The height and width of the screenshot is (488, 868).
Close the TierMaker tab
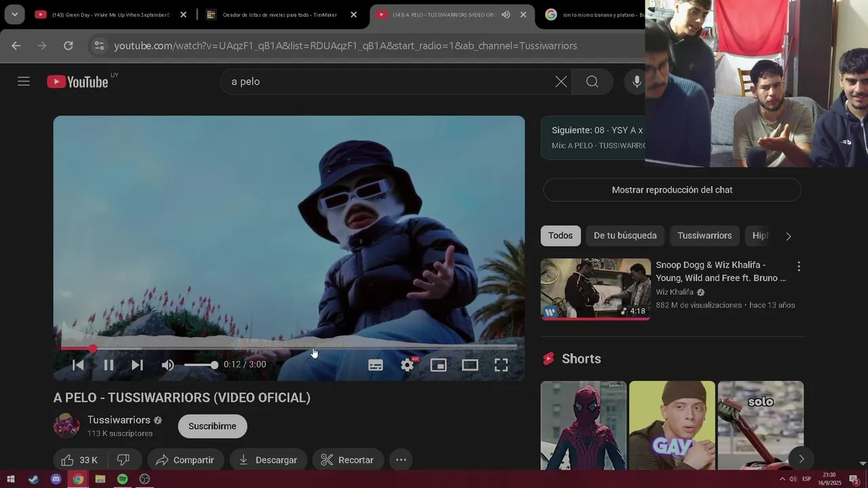[353, 14]
